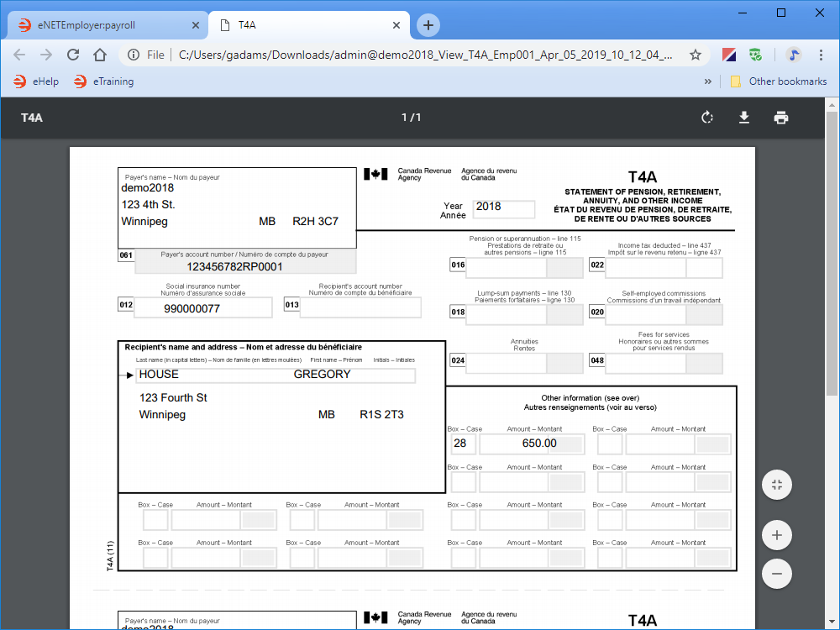The width and height of the screenshot is (840, 630).
Task: Go to browser home page
Action: click(x=100, y=55)
